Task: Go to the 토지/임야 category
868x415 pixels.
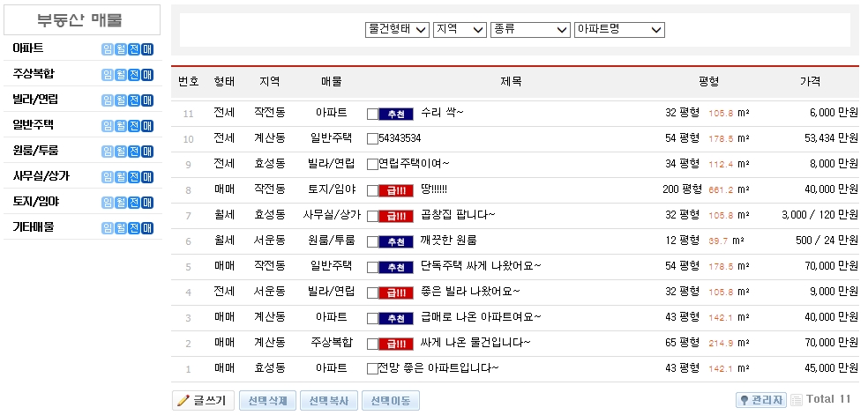Action: point(35,202)
